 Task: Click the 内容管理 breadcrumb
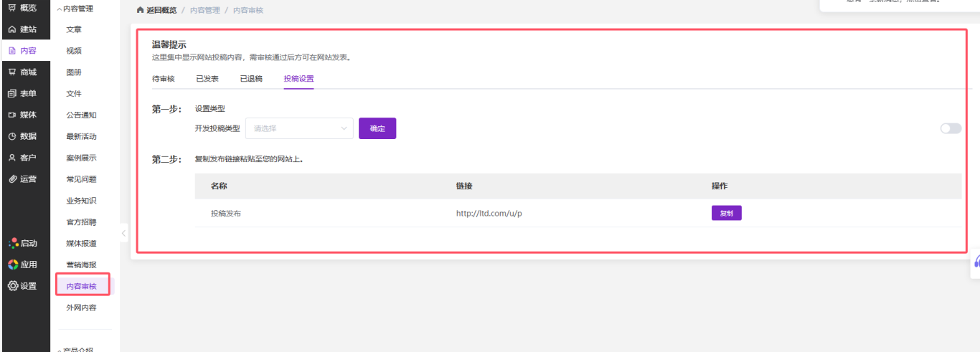point(205,11)
